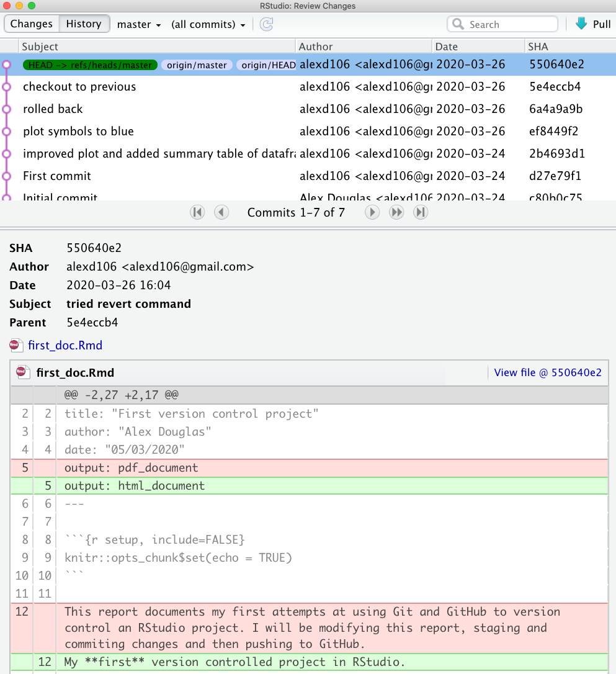Go to first page of commits
Image resolution: width=616 pixels, height=674 pixels.
coord(197,212)
